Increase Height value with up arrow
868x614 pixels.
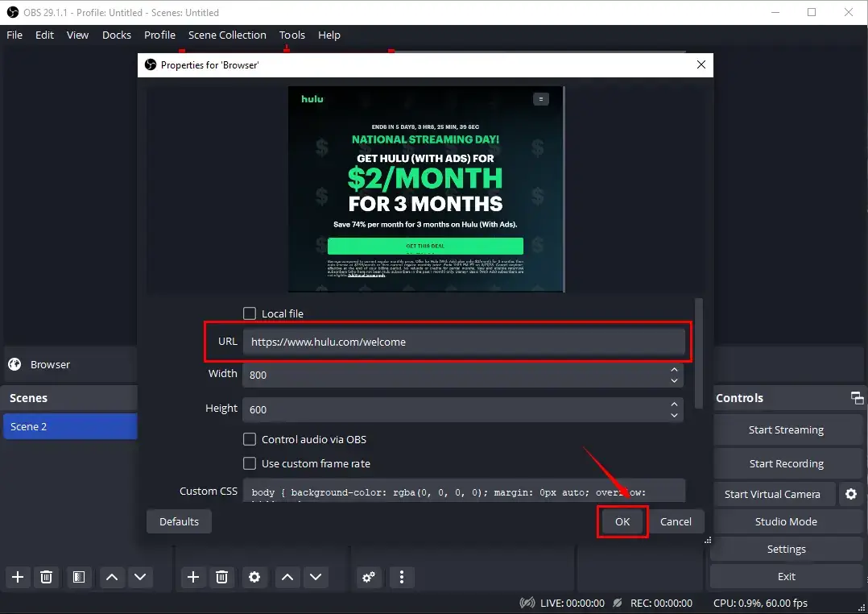point(674,404)
